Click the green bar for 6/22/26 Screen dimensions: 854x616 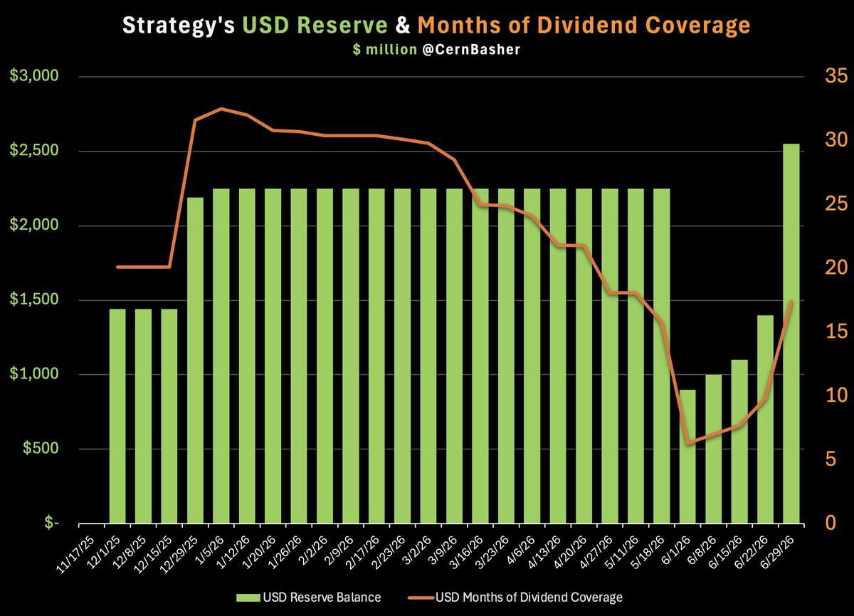tap(765, 419)
